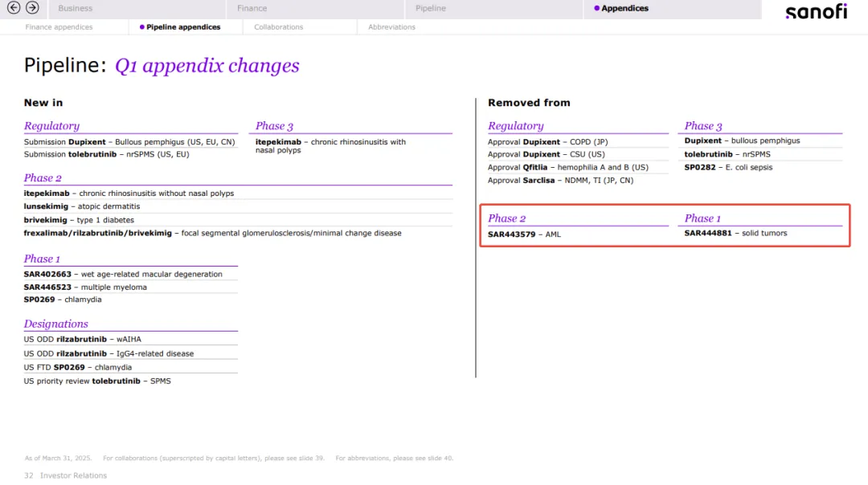Click the Sanofi logo
868x485 pixels.
click(x=816, y=11)
